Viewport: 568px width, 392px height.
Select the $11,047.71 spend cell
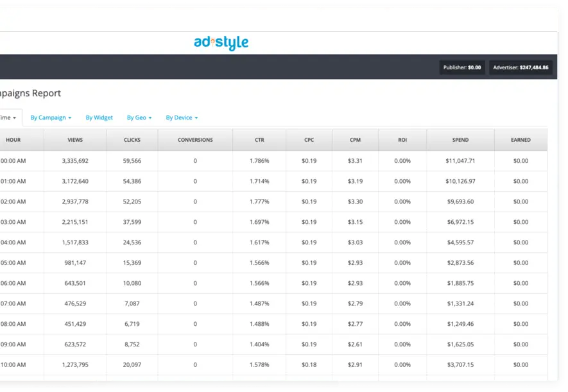(460, 161)
